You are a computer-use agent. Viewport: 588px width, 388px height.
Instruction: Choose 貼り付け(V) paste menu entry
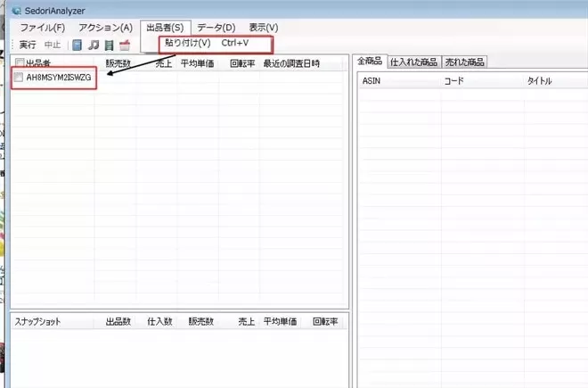pyautogui.click(x=188, y=44)
